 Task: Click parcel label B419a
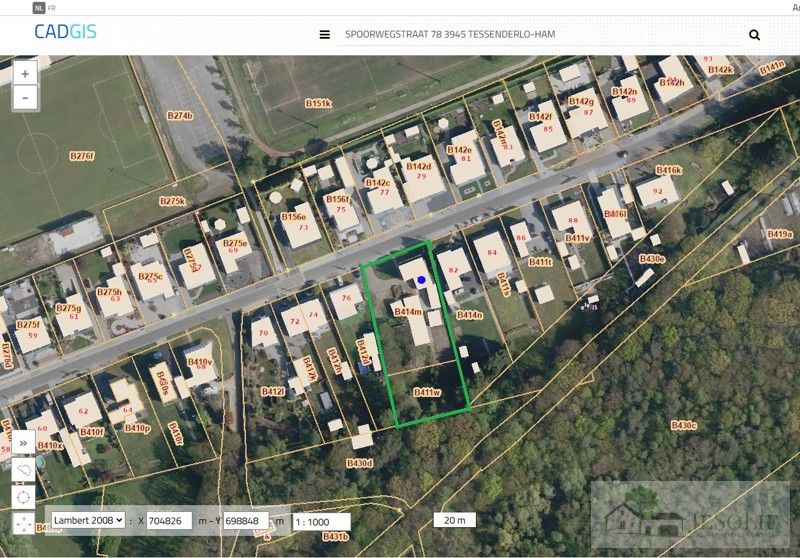coord(780,234)
